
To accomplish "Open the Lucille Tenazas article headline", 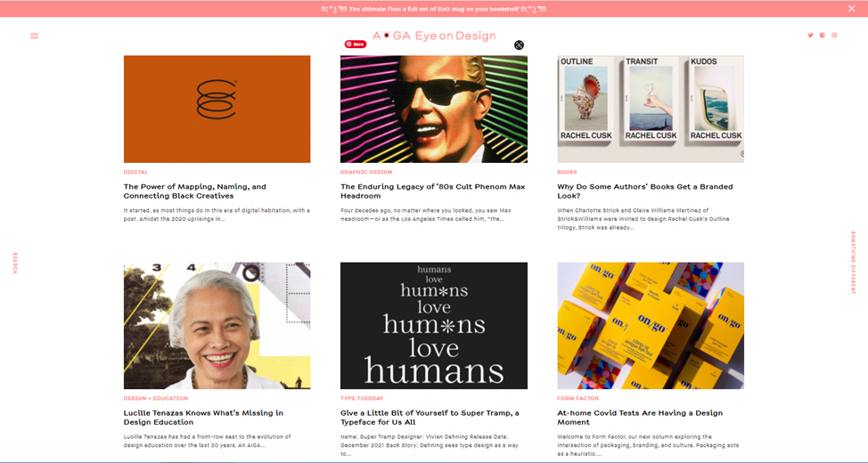I will click(x=203, y=418).
